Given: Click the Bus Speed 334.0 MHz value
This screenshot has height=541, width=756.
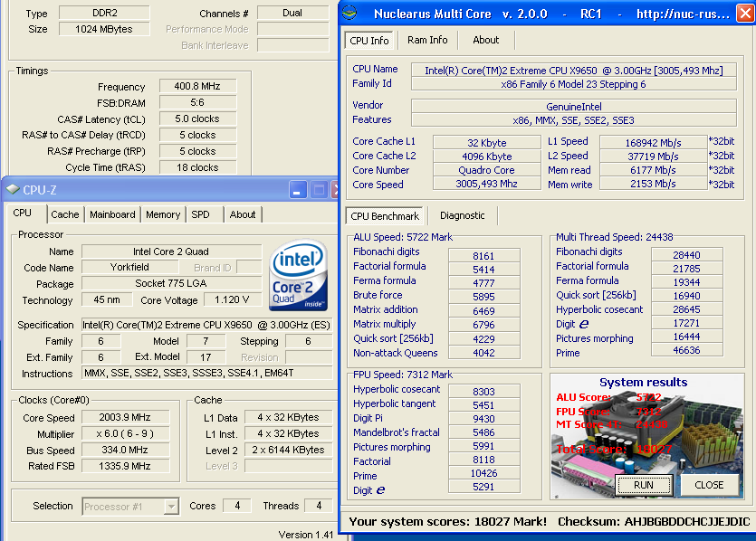Looking at the screenshot, I should point(125,450).
